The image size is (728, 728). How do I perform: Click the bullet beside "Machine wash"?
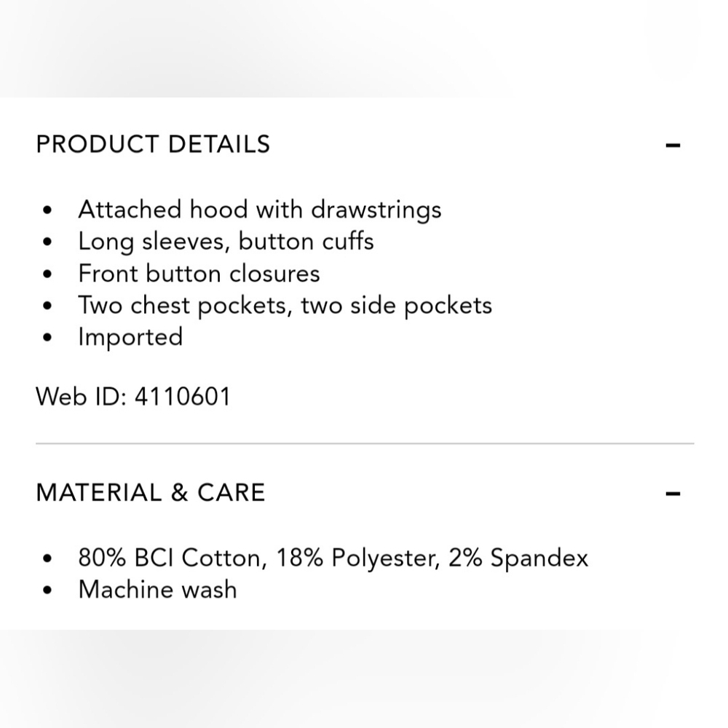point(48,590)
